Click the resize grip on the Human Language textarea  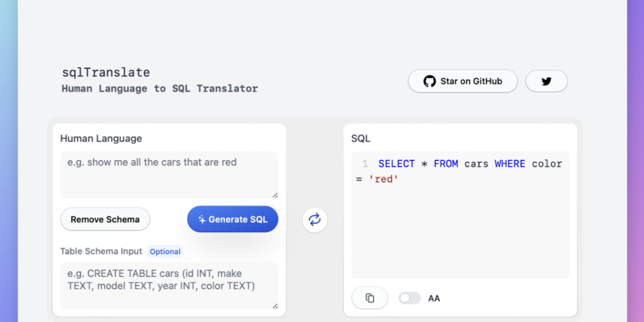pyautogui.click(x=276, y=195)
